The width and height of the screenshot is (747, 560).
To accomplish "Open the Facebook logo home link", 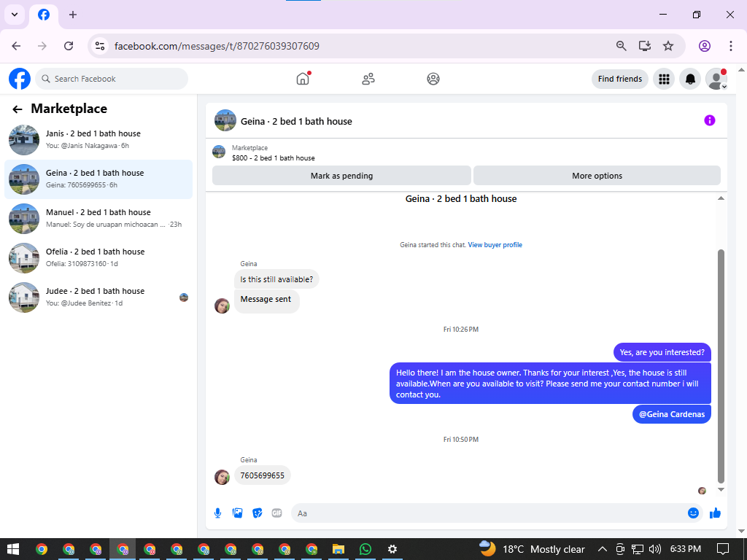I will pyautogui.click(x=20, y=79).
